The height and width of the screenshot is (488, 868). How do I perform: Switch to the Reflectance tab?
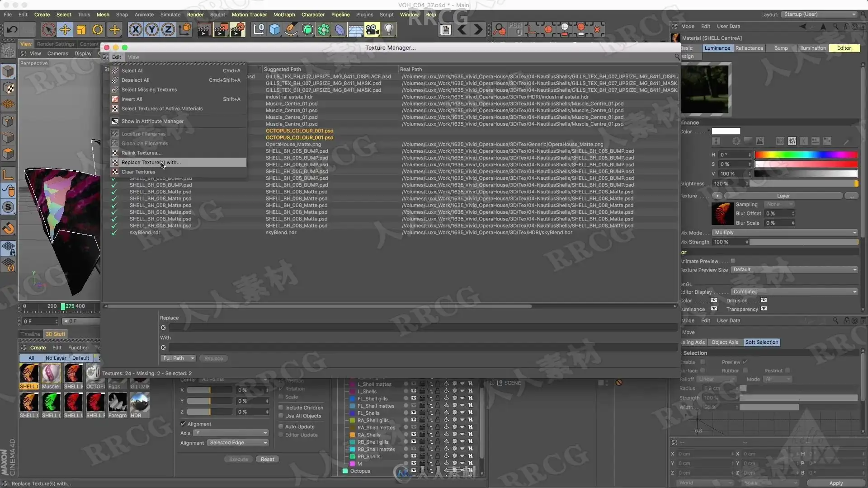(749, 48)
